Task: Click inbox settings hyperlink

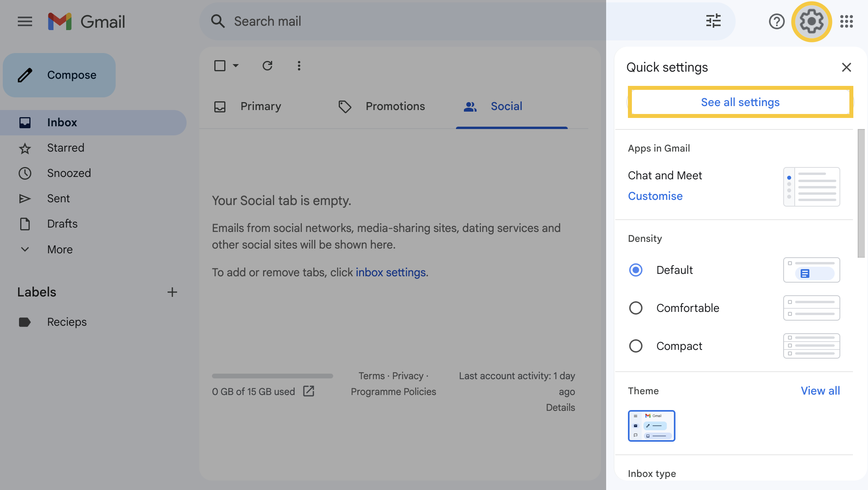Action: click(391, 272)
